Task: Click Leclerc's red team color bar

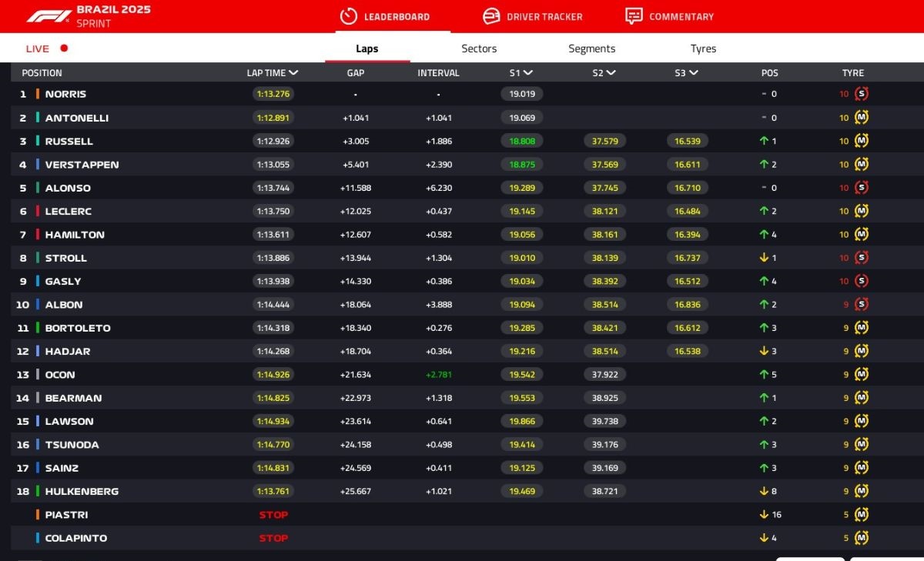Action: [37, 212]
